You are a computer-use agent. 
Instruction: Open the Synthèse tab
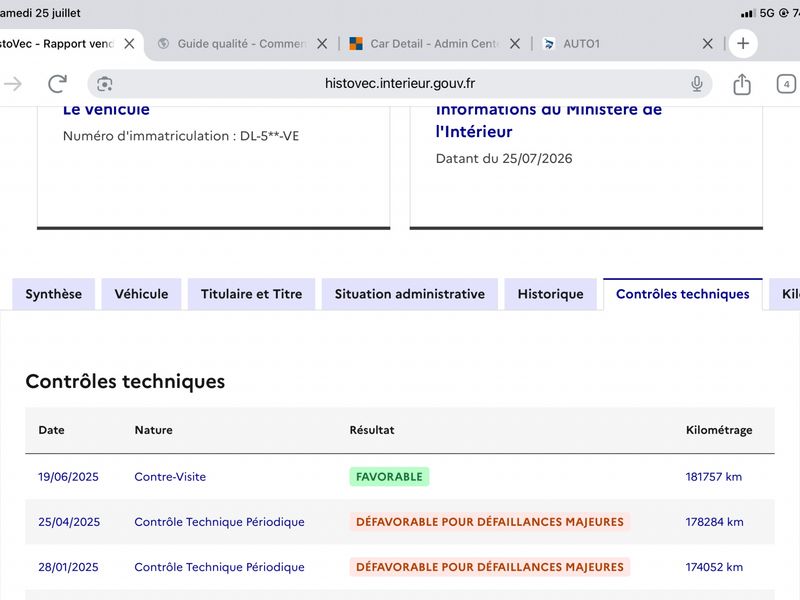point(54,294)
